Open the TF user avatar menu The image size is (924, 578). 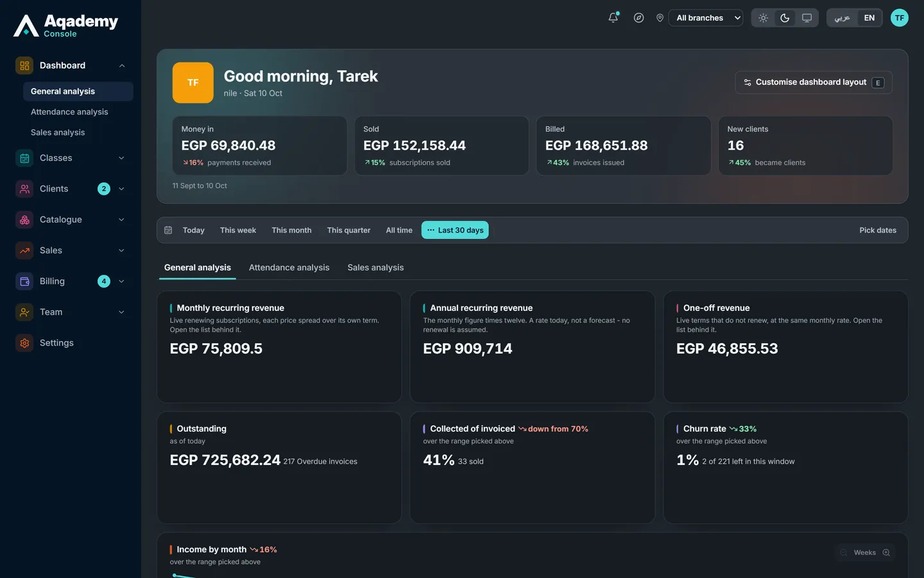[x=900, y=18]
